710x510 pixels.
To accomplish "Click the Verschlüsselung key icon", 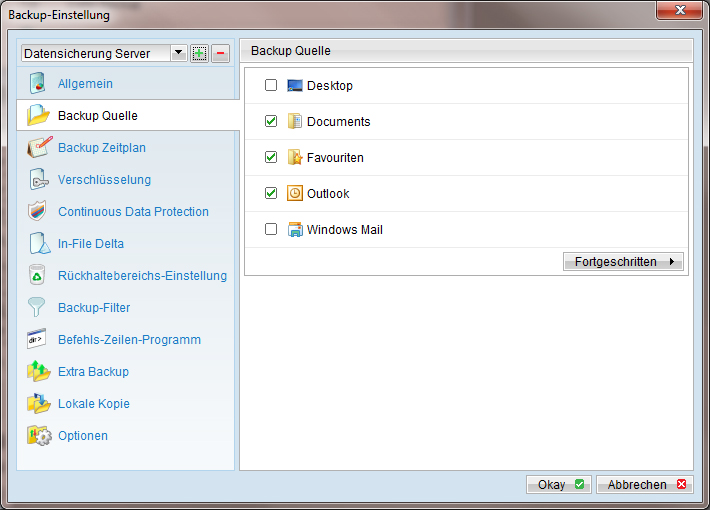I will (38, 179).
